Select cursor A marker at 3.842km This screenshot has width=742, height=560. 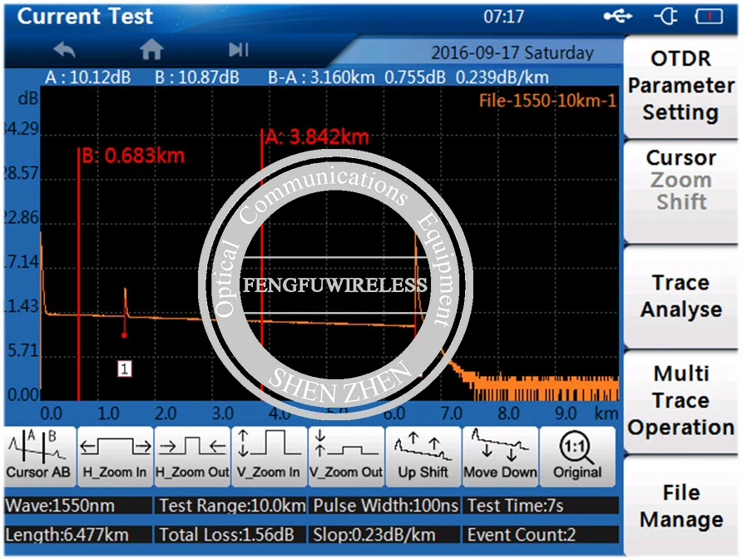point(317,137)
